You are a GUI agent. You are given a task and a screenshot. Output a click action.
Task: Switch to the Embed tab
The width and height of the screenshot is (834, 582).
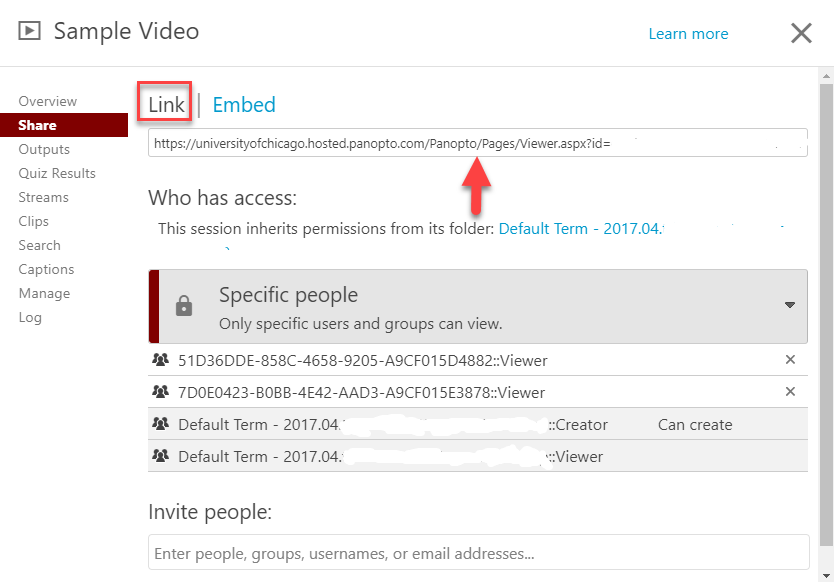[244, 104]
